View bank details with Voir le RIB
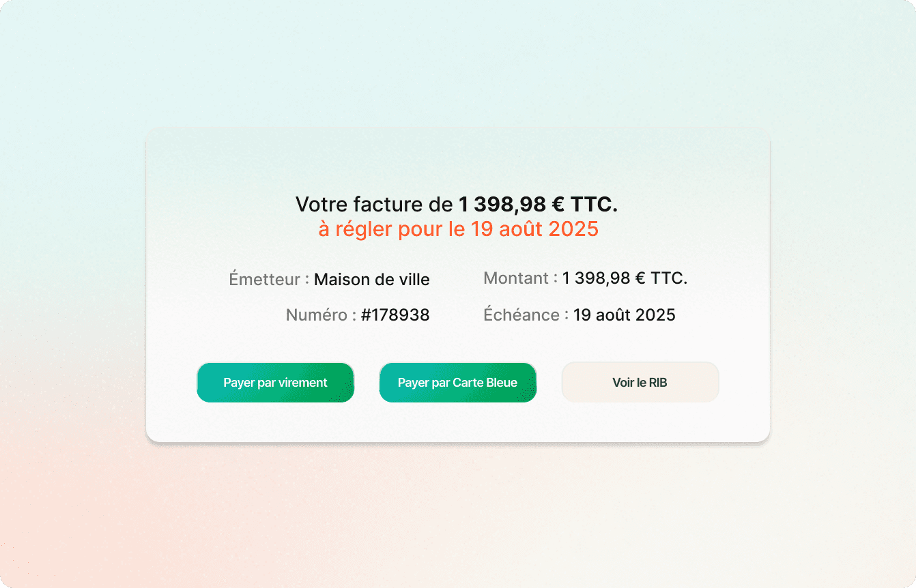Screen dimensions: 916x588 coord(640,382)
